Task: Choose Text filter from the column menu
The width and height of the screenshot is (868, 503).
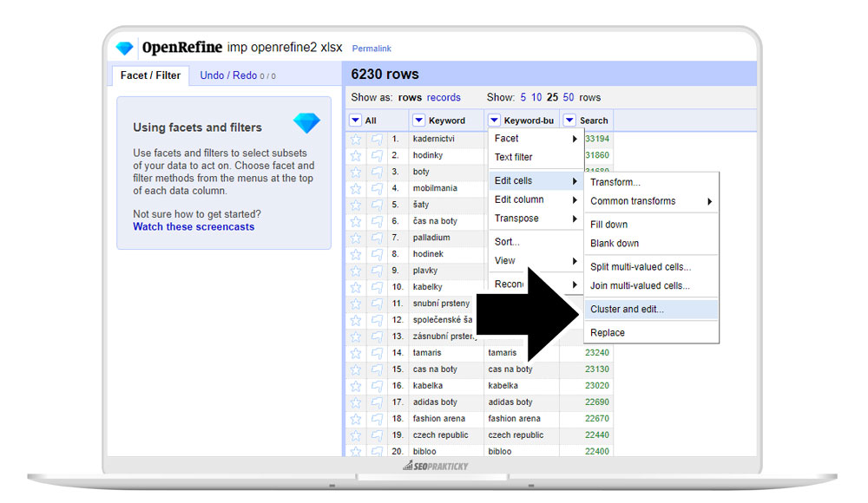Action: click(536, 157)
